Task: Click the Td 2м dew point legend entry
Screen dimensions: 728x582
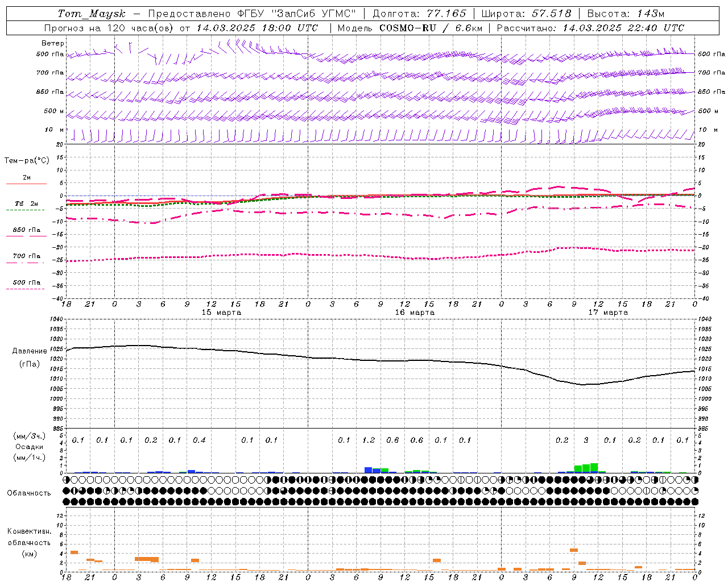Action: [27, 203]
